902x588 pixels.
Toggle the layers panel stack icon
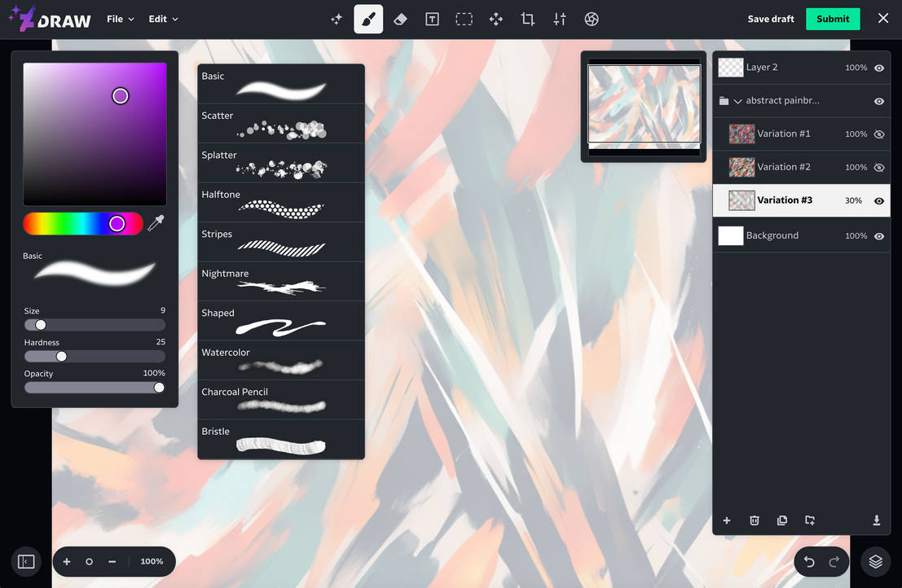coord(876,562)
